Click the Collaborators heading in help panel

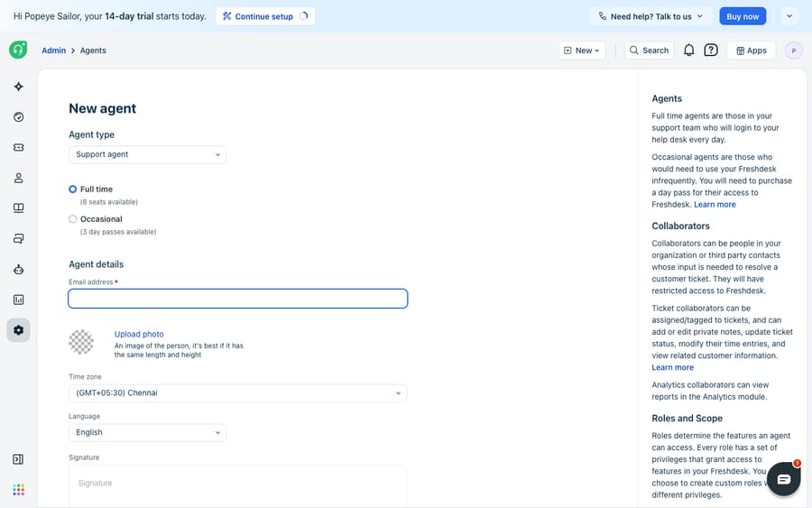[680, 226]
